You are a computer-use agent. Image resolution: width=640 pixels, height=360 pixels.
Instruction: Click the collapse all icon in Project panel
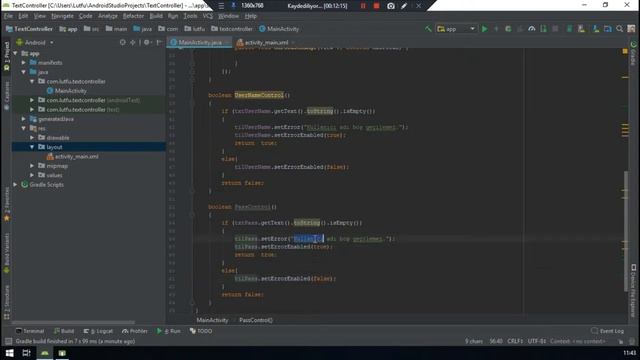133,42
